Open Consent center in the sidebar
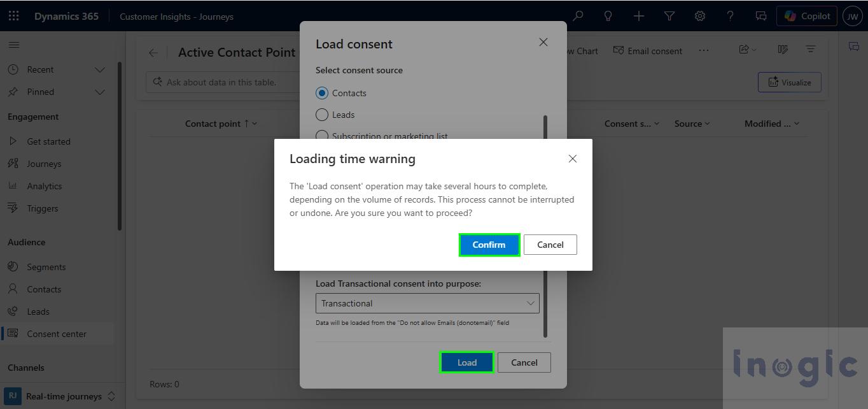This screenshot has width=868, height=409. [57, 334]
